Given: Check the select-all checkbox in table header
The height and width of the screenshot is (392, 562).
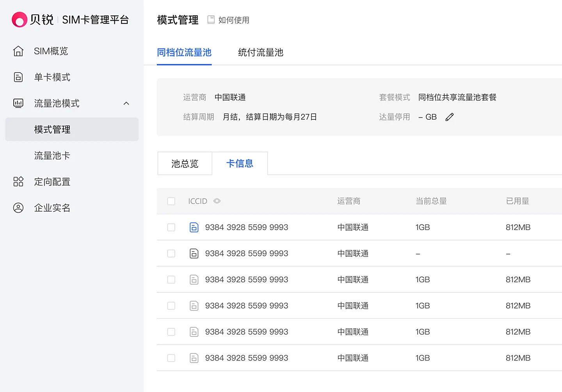Looking at the screenshot, I should (x=171, y=201).
